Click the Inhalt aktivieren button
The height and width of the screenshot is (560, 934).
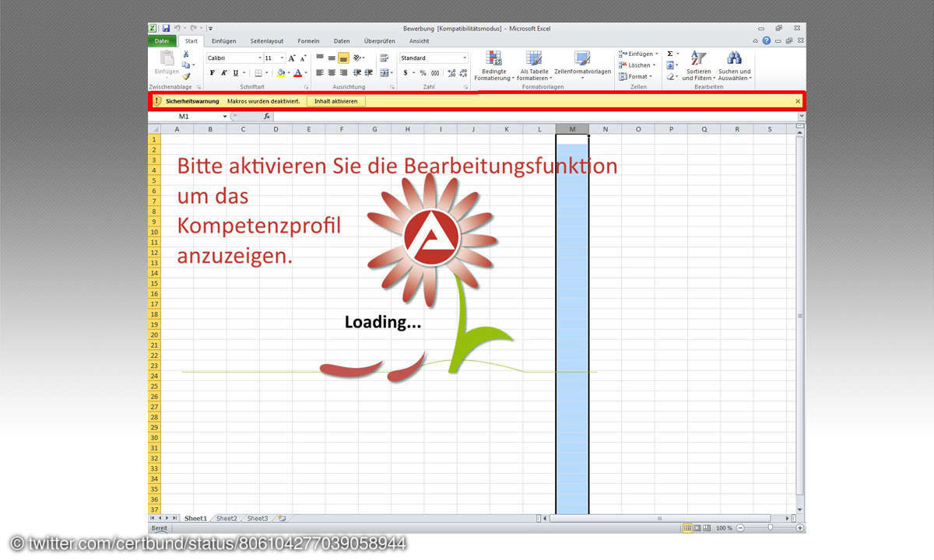click(336, 101)
